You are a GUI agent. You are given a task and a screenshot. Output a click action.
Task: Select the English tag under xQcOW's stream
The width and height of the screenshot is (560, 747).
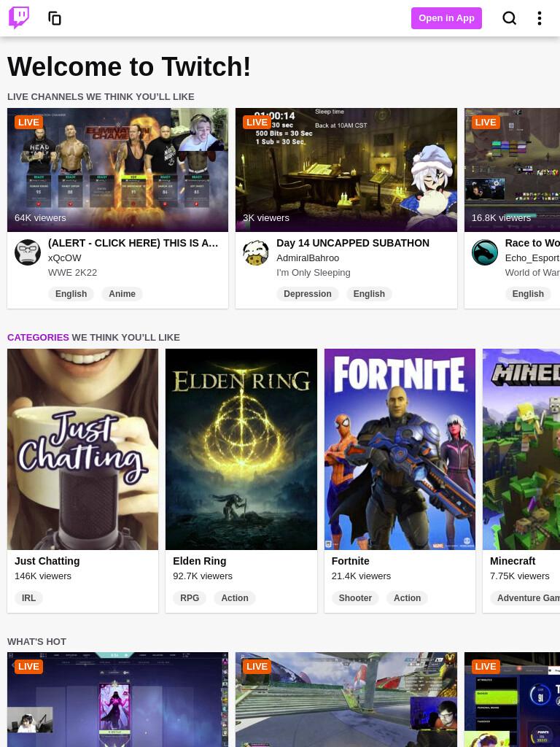71,294
